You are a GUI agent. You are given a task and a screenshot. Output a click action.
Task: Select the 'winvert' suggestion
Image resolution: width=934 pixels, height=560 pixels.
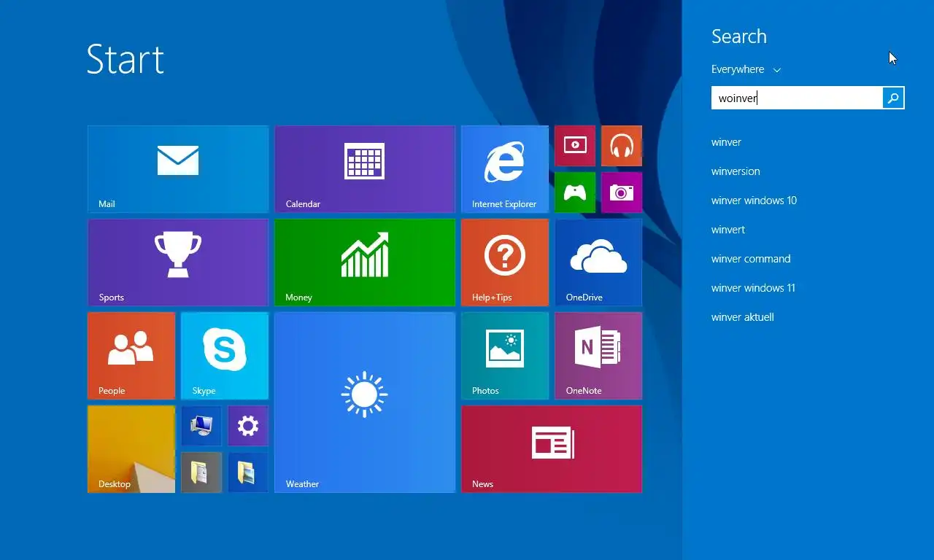pos(728,230)
